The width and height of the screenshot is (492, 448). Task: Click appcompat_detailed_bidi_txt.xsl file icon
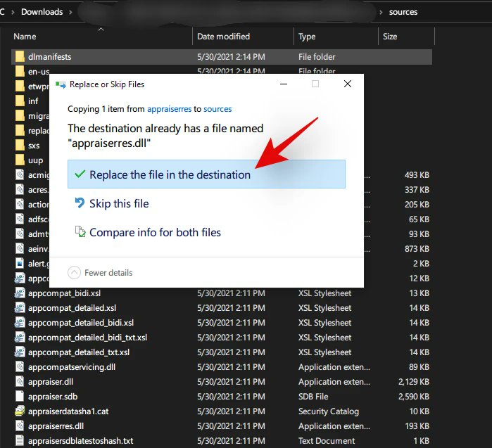20,337
